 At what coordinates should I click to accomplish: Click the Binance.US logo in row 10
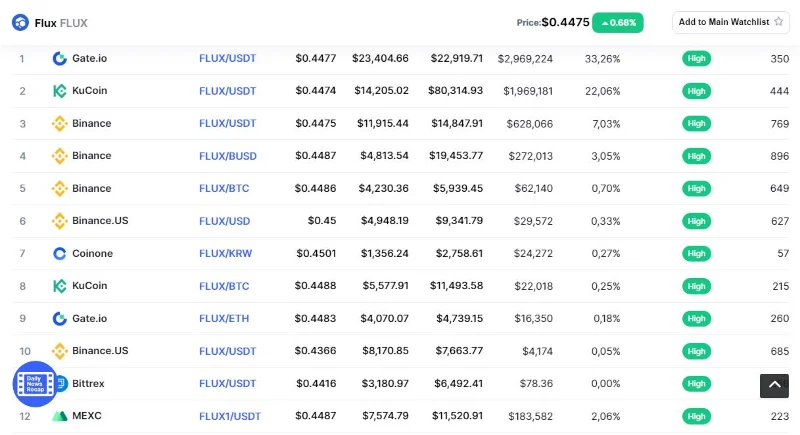(60, 351)
